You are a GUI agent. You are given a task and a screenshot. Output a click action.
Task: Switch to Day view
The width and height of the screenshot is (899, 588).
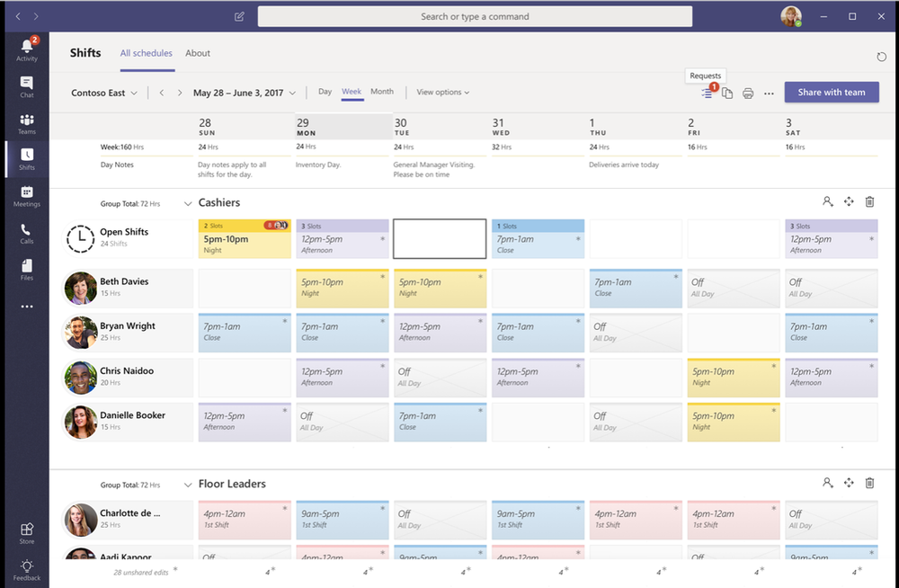(325, 92)
